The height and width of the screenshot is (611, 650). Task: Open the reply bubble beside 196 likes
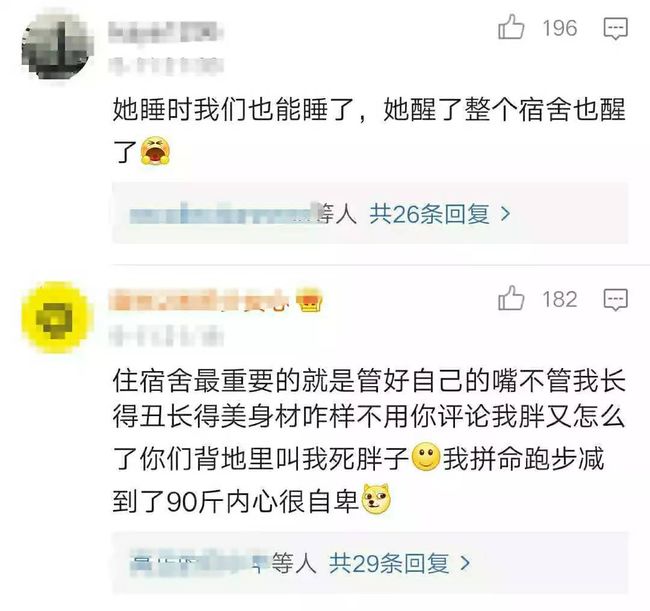[x=615, y=29]
